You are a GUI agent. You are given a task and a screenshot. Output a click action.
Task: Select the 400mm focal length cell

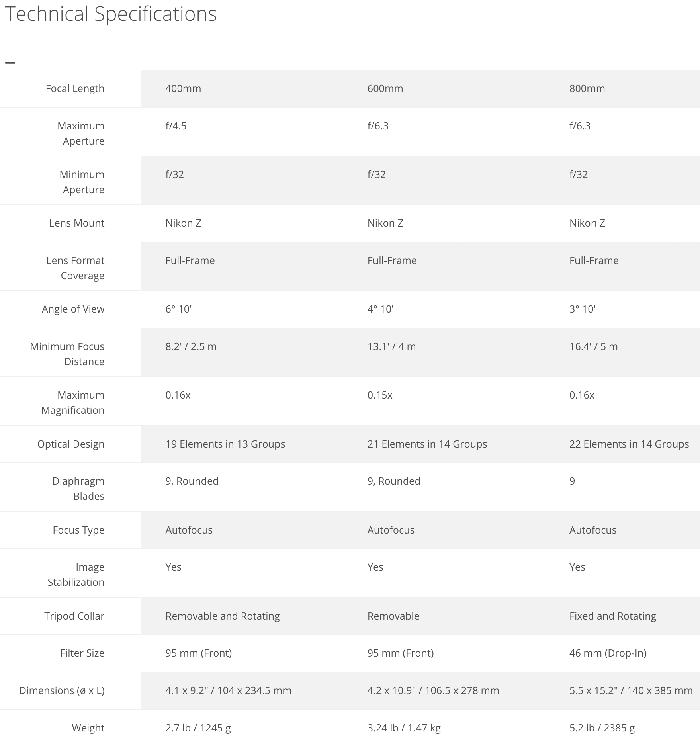point(183,88)
